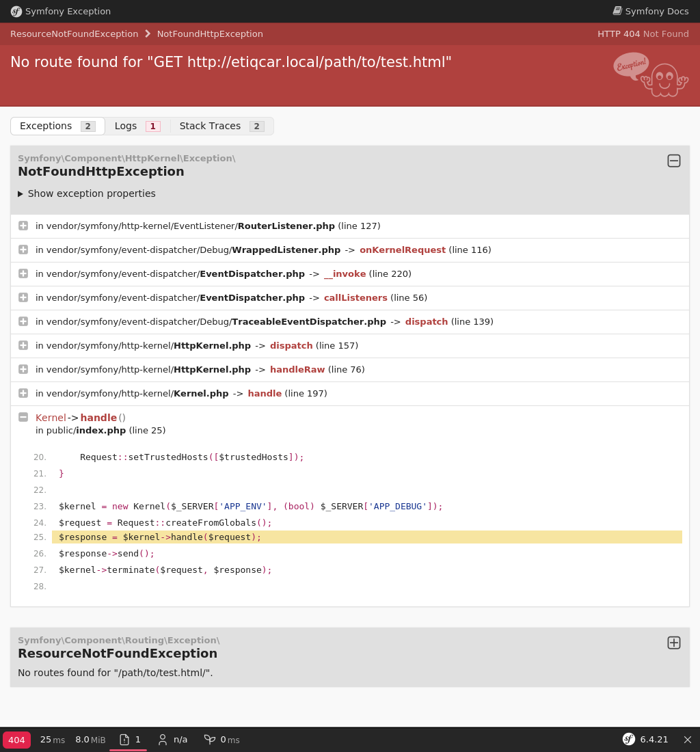Click the NotFoundHttpException heading
This screenshot has width=700, height=752.
(x=100, y=171)
